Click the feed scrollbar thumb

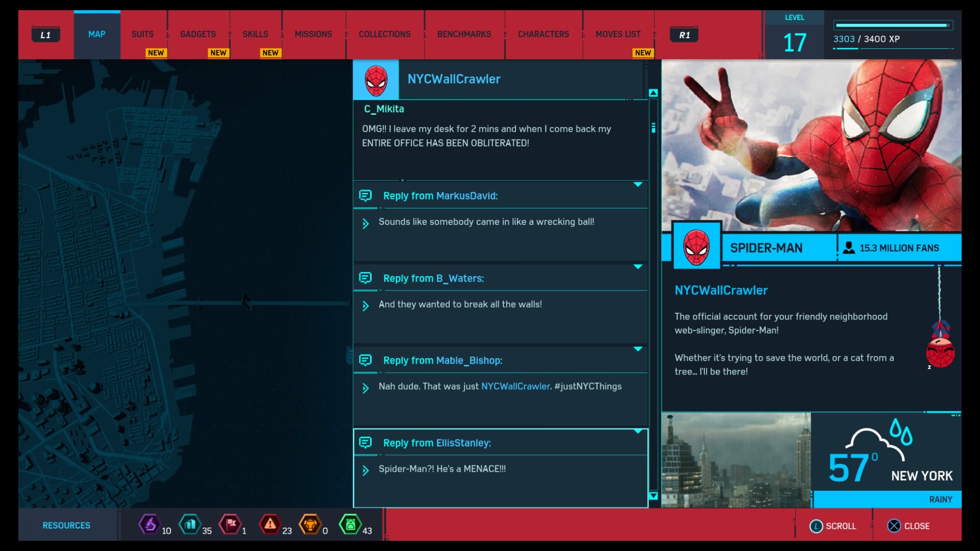click(x=653, y=128)
